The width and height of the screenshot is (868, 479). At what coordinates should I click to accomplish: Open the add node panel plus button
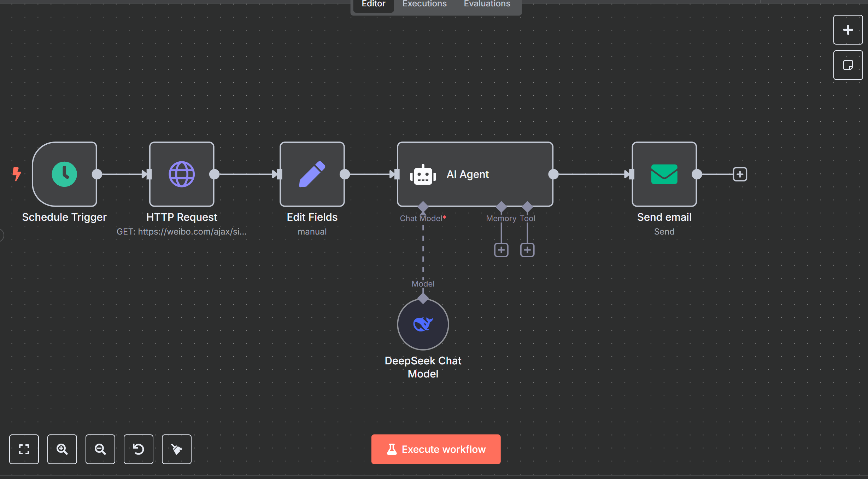(848, 30)
